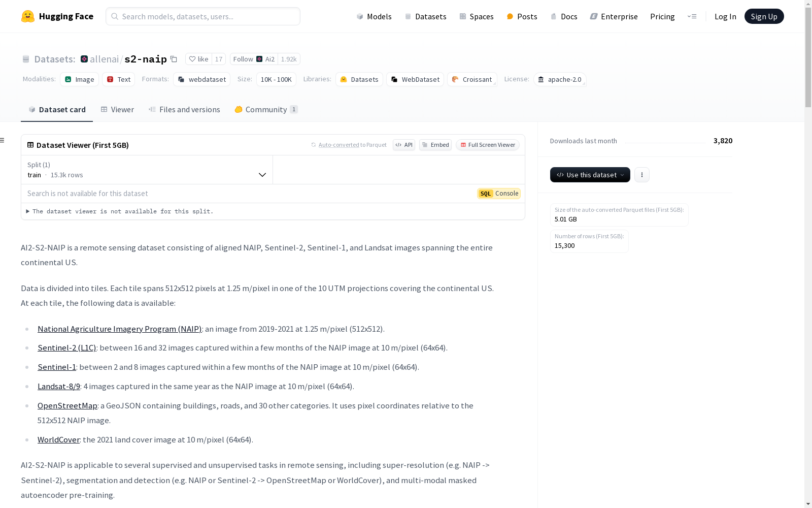Click the 10K - 100K size tag
812x508 pixels.
pyautogui.click(x=276, y=79)
